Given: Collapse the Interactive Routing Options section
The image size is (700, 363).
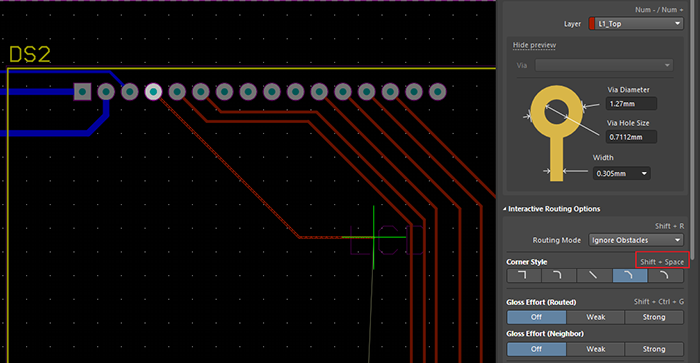Looking at the screenshot, I should [504, 209].
